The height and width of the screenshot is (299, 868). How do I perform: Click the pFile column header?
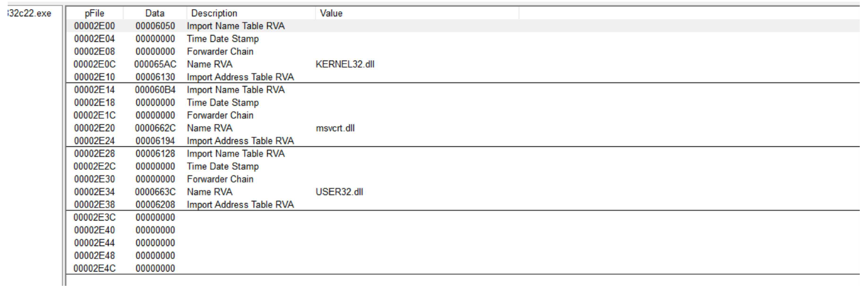[94, 13]
